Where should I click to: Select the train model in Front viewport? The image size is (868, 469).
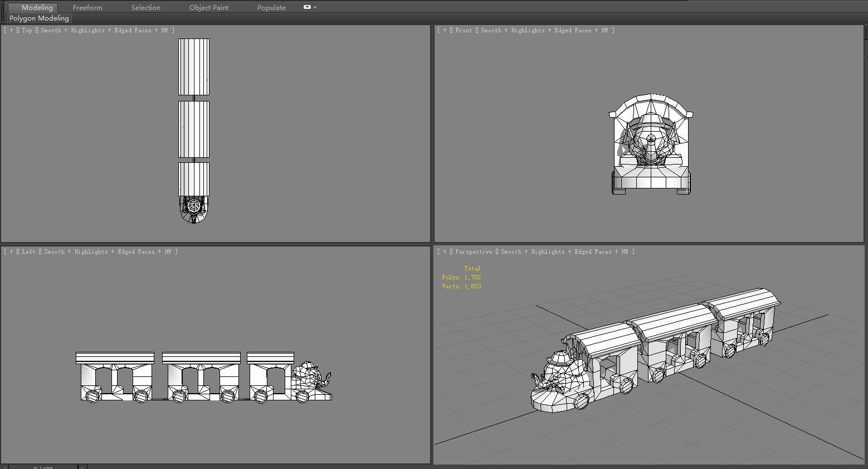[x=651, y=144]
